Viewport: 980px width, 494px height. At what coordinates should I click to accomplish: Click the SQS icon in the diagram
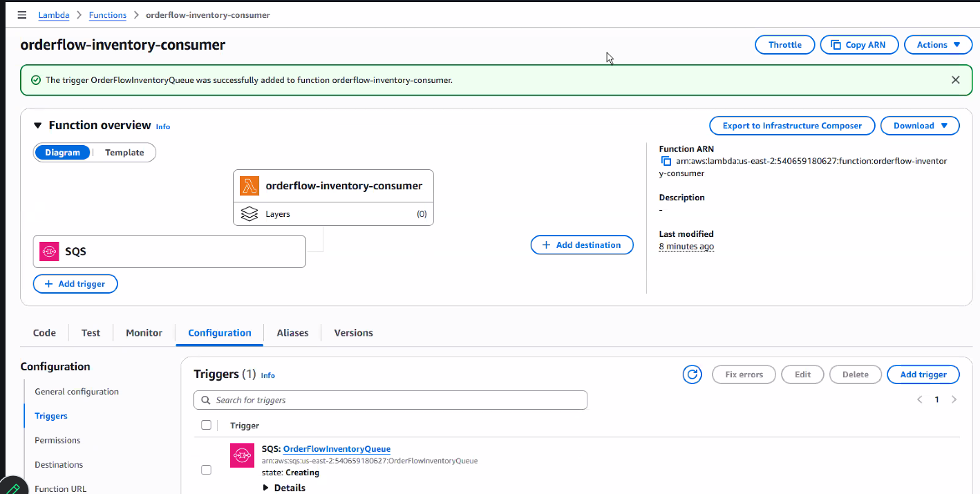(x=50, y=251)
